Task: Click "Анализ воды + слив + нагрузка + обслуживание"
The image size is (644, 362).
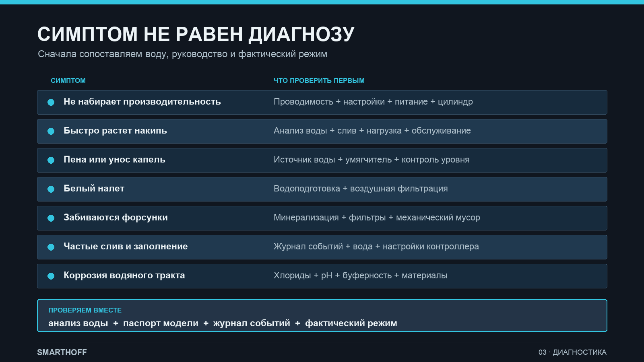Action: click(372, 131)
